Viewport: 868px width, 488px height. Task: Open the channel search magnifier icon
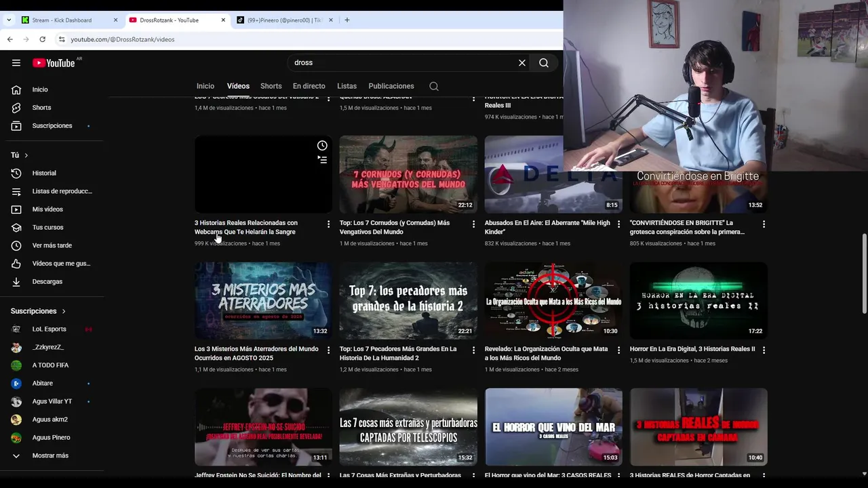(434, 86)
